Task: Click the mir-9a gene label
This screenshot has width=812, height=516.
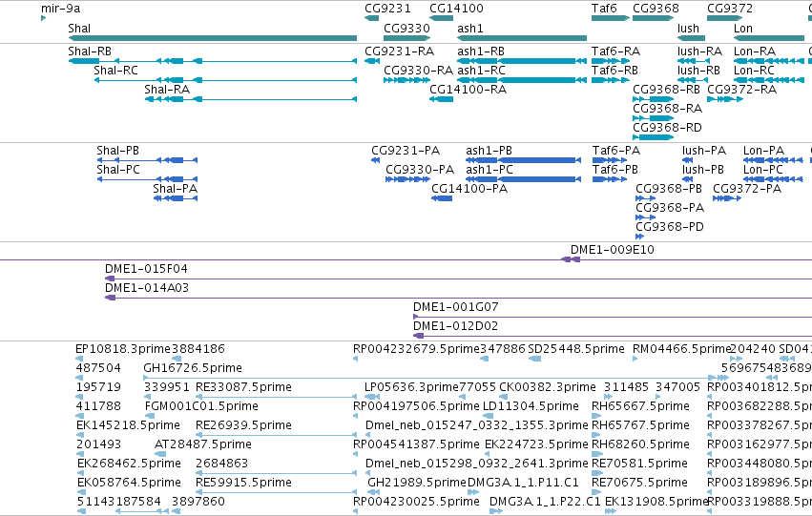Action: pos(60,9)
